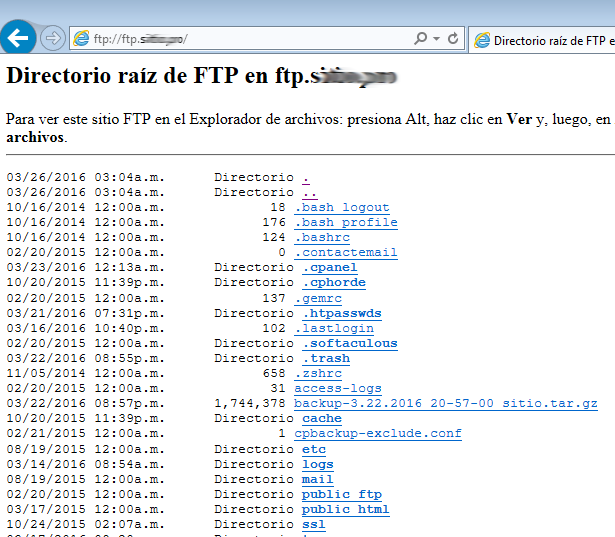Open the public_html directory link
The height and width of the screenshot is (537, 615).
(345, 509)
